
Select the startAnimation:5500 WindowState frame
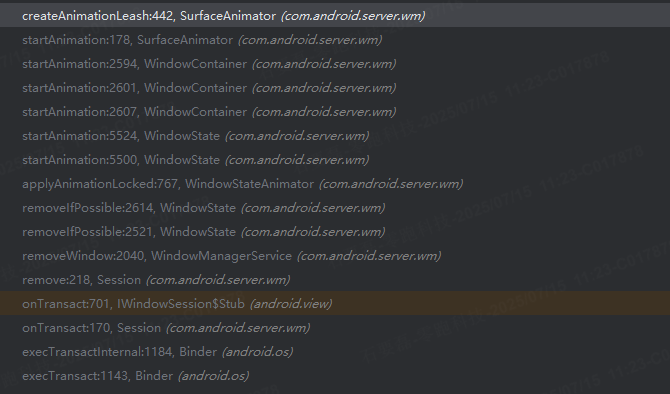point(335,159)
